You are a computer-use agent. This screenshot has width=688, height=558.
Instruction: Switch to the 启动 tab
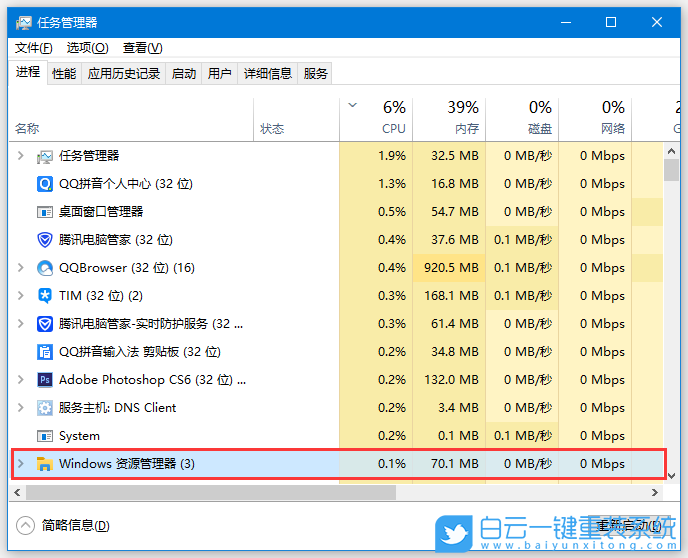point(184,73)
